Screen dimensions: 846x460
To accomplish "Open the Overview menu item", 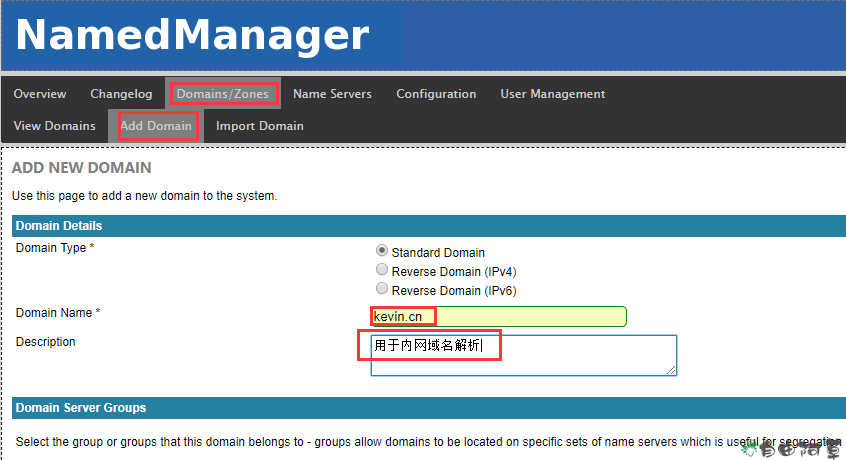I will point(40,94).
